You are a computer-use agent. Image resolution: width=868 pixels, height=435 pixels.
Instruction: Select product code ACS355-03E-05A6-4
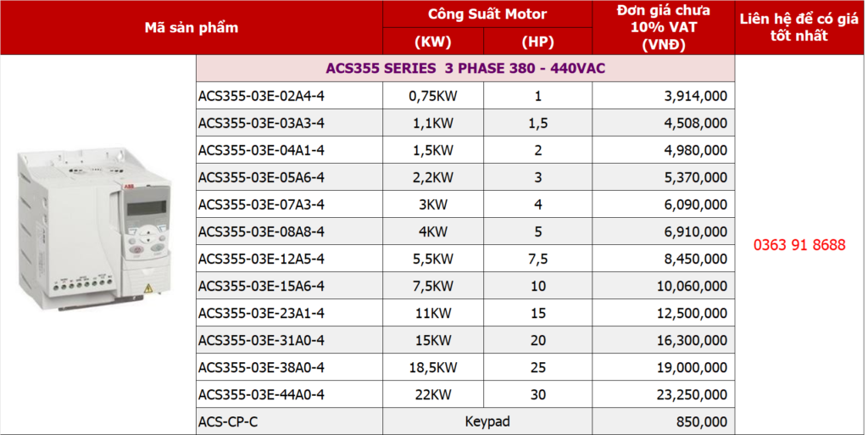[x=261, y=177]
